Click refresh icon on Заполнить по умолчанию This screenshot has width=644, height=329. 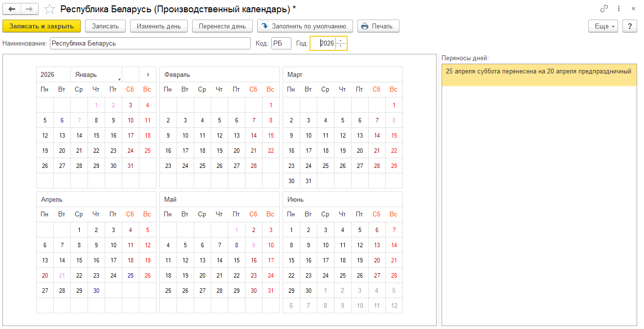[x=265, y=26]
